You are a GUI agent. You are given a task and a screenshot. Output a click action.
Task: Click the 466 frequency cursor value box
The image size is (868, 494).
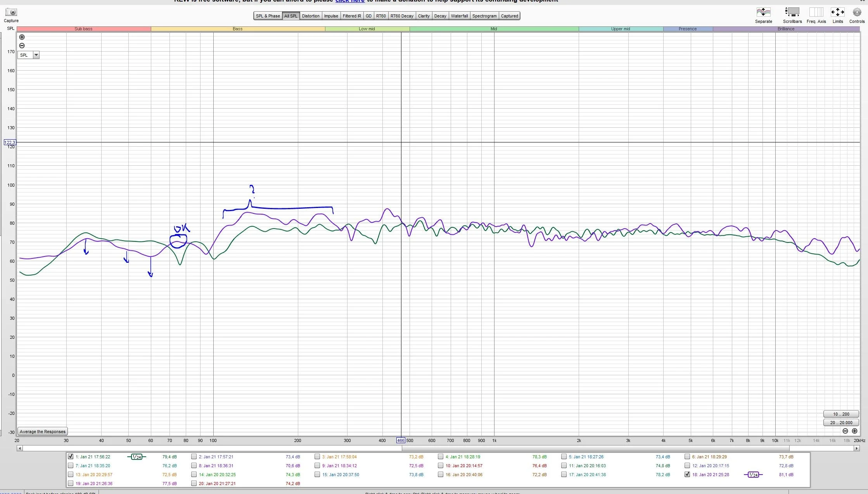coord(401,440)
